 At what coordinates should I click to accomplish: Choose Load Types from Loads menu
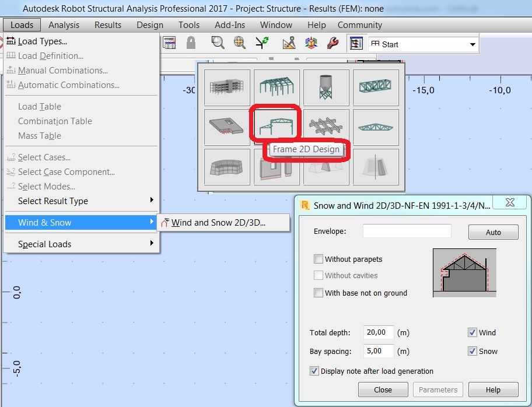[x=82, y=41]
